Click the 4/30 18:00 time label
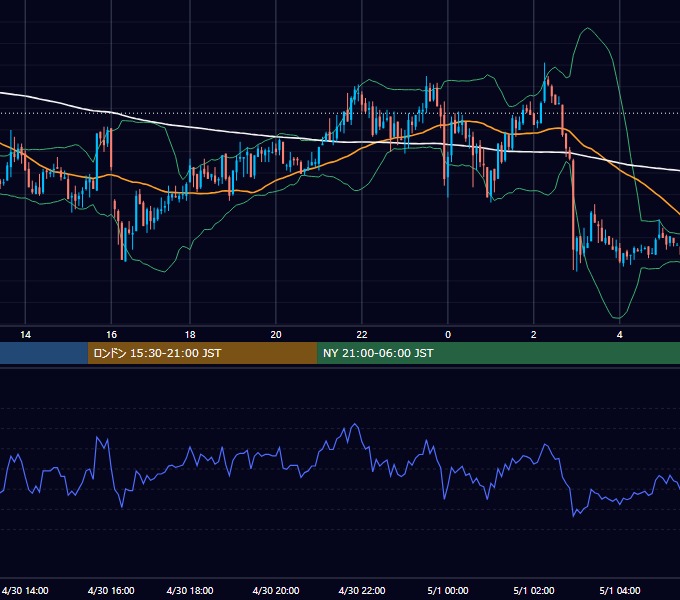The width and height of the screenshot is (680, 600). click(190, 590)
